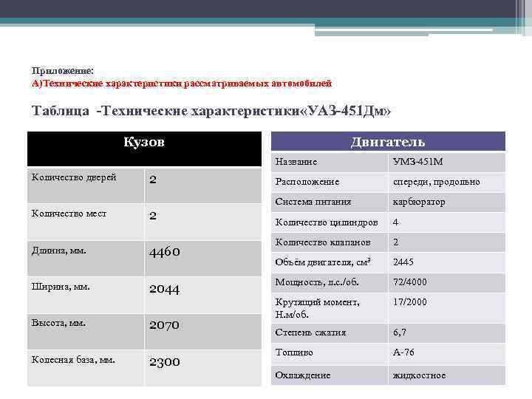Click the 'Система питания' label
This screenshot has height=399, width=532.
pyautogui.click(x=313, y=202)
